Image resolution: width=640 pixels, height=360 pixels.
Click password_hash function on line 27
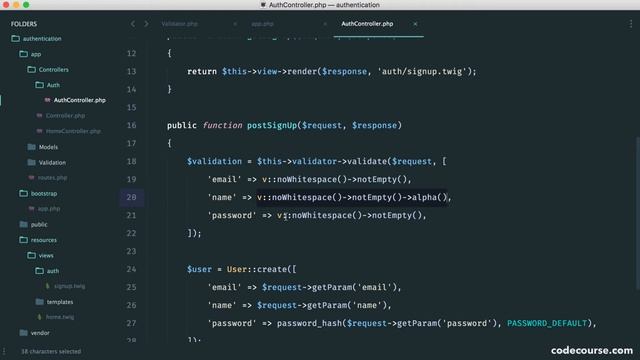(x=310, y=323)
